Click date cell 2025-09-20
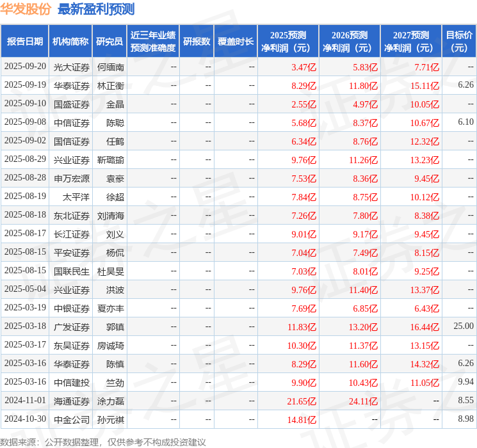The height and width of the screenshot is (448, 477). pos(25,67)
